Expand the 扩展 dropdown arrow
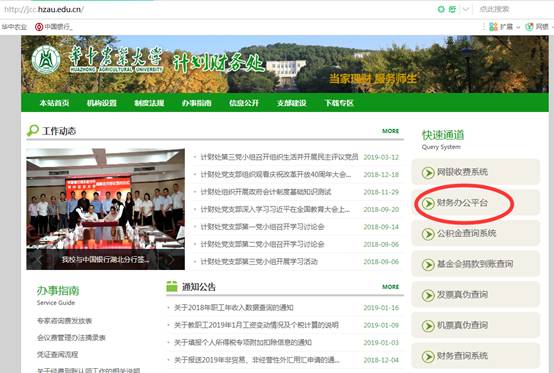The width and height of the screenshot is (554, 373). point(518,27)
